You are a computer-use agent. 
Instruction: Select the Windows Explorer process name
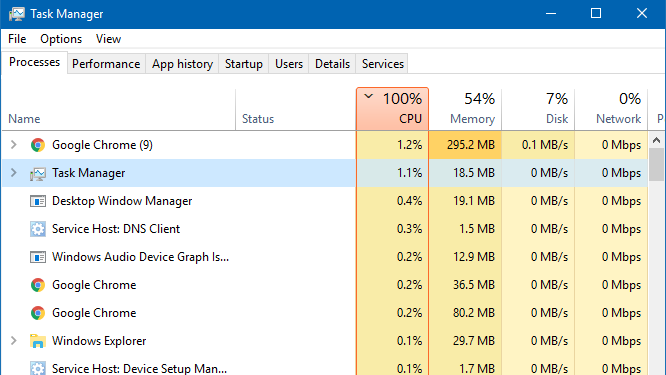coord(99,341)
